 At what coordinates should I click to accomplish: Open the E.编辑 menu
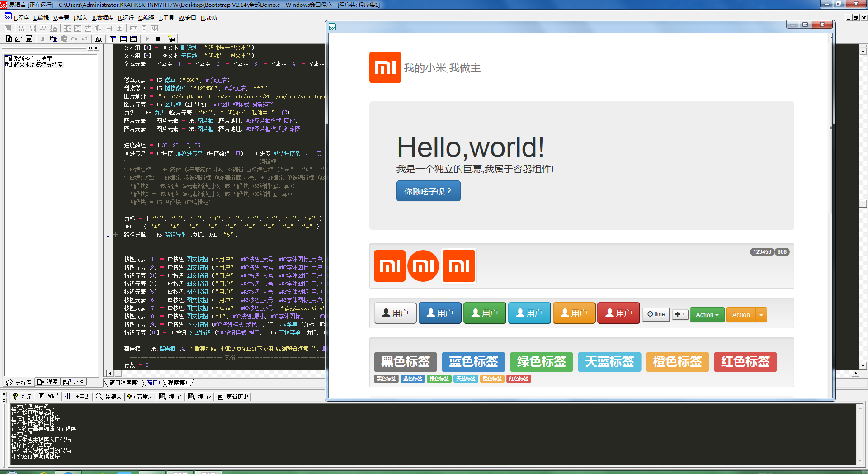tap(41, 18)
